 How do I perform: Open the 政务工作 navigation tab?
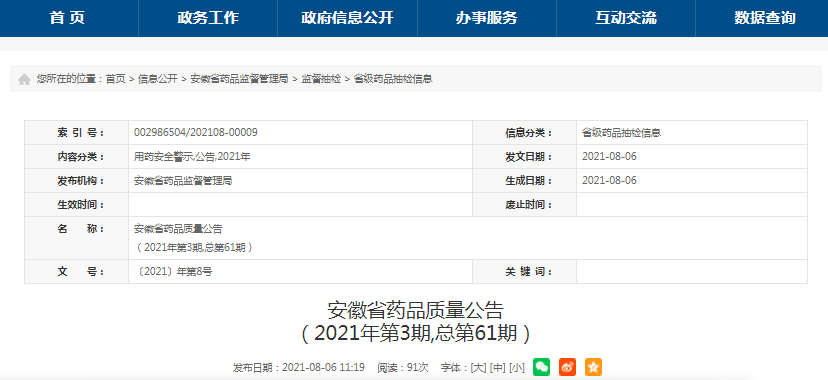(208, 18)
